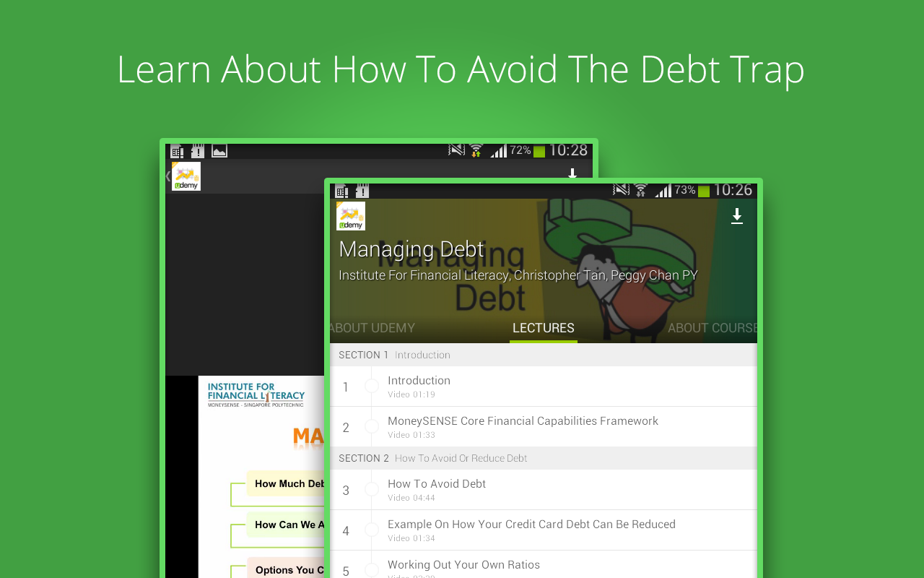Tap Options You C box in back window slide
The width and height of the screenshot is (924, 578).
286,569
